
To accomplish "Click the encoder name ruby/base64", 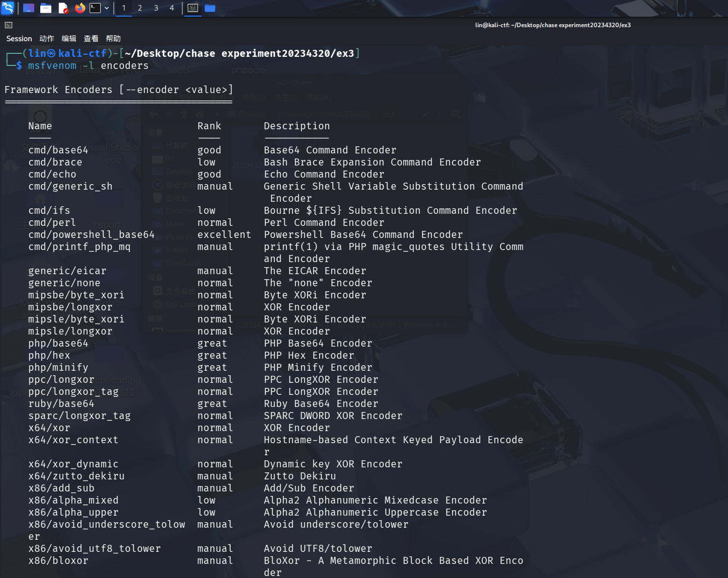I will [61, 404].
